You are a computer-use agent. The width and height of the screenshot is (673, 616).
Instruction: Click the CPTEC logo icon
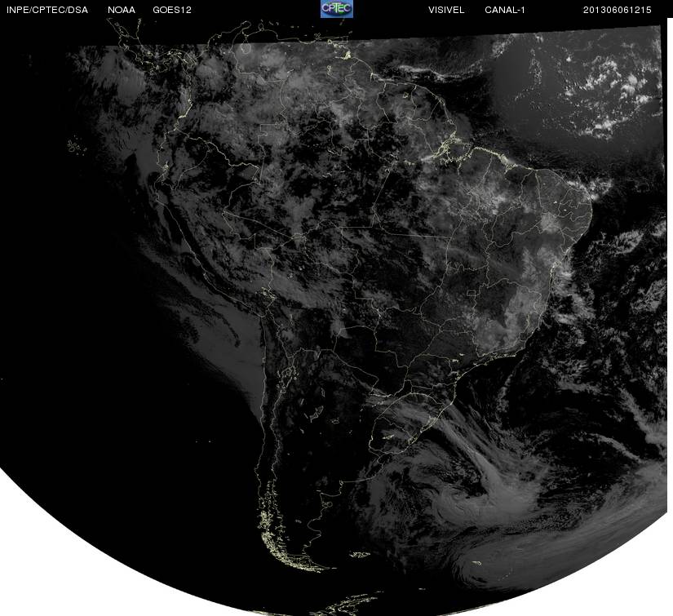coord(337,9)
